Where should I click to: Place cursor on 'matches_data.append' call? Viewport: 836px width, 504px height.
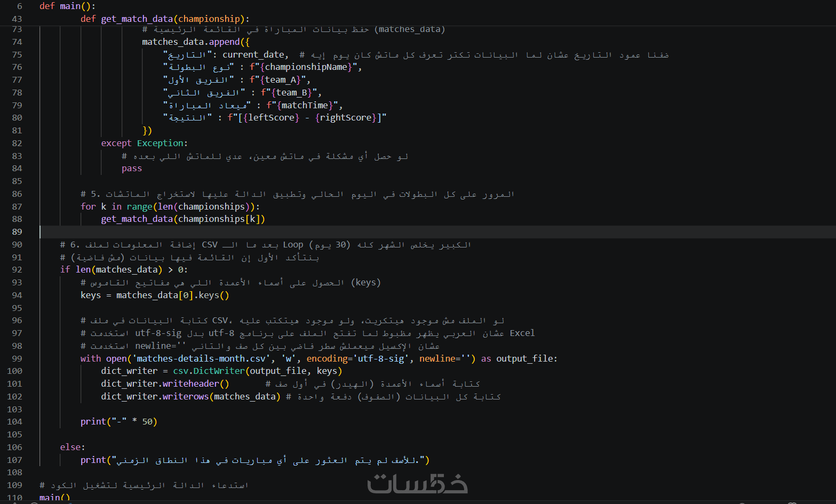[x=190, y=42]
